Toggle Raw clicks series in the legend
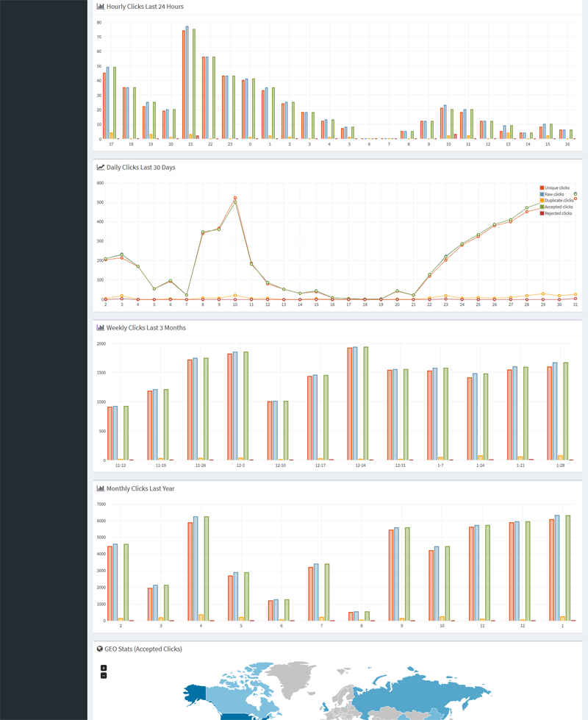588x720 pixels. (555, 194)
